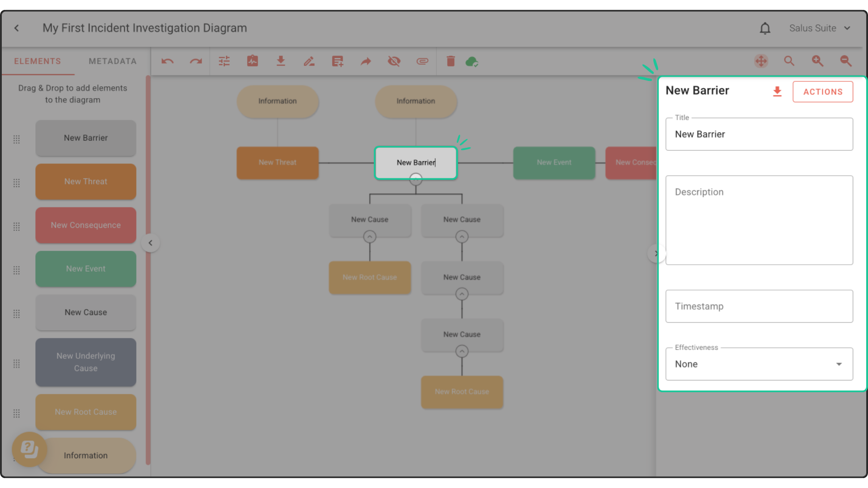Click into the Description text field
The image size is (868, 488).
[x=759, y=220]
